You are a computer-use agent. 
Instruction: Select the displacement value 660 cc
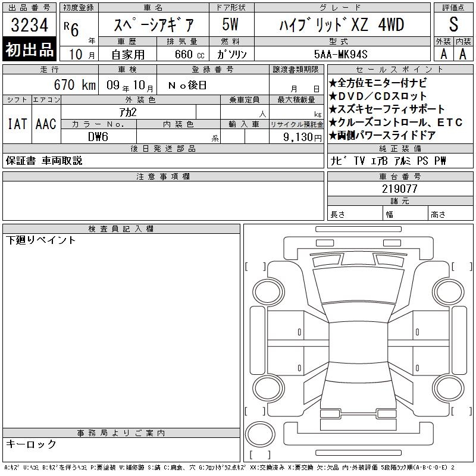(189, 54)
